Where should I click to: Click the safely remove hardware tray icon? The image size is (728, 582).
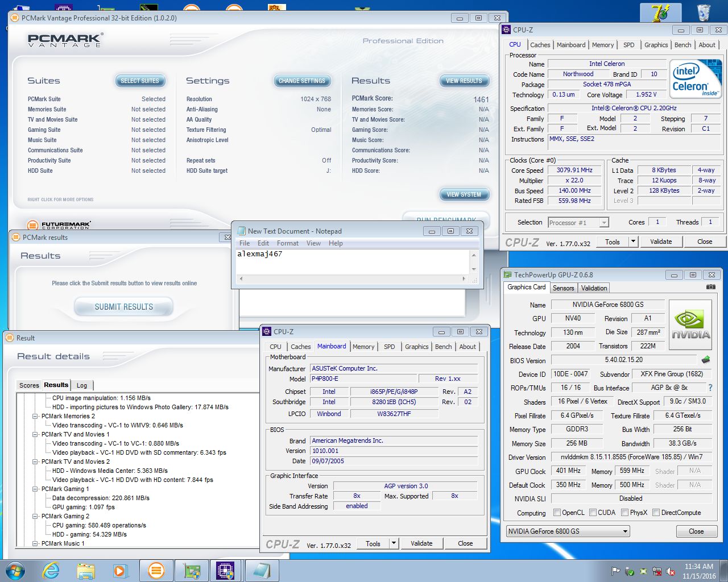click(630, 571)
